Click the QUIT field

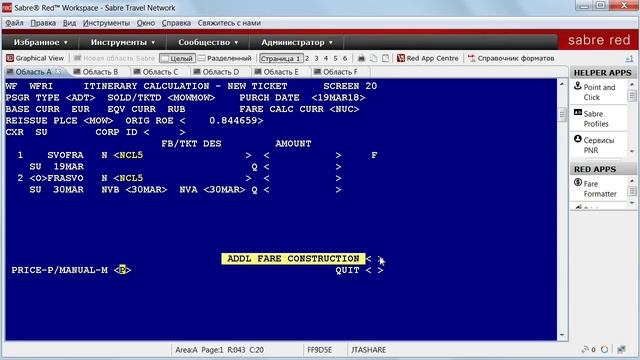(x=375, y=270)
